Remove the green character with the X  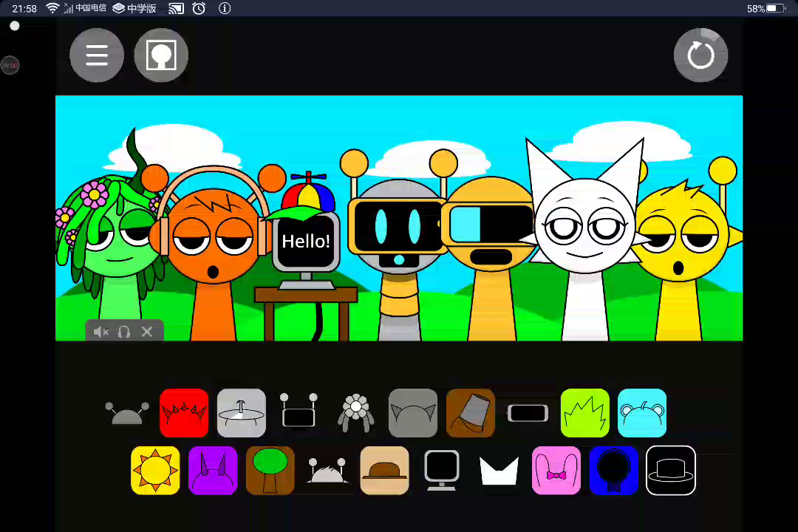[x=147, y=332]
